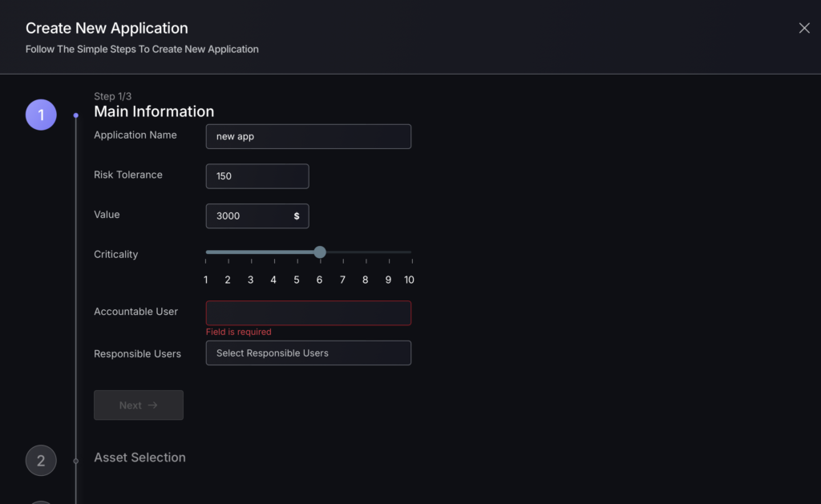Screen dimensions: 821x504
Task: Click the Risk Tolerance label
Action: click(x=127, y=175)
